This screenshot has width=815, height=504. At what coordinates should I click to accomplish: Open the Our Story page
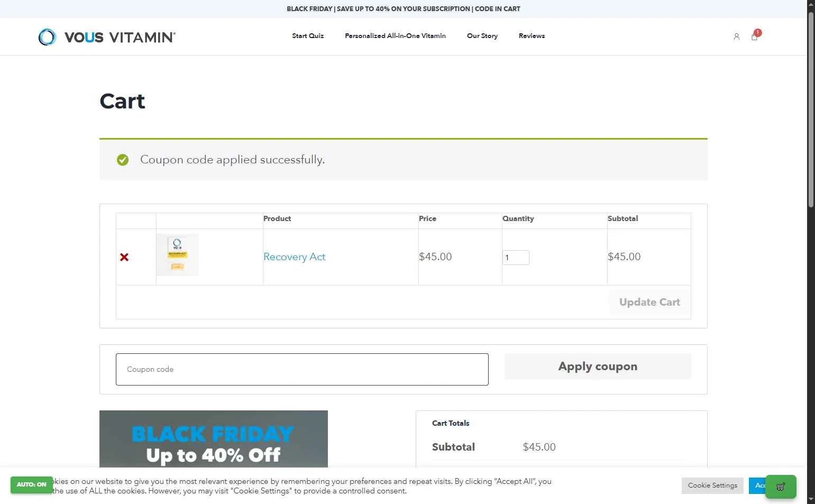pyautogui.click(x=482, y=36)
